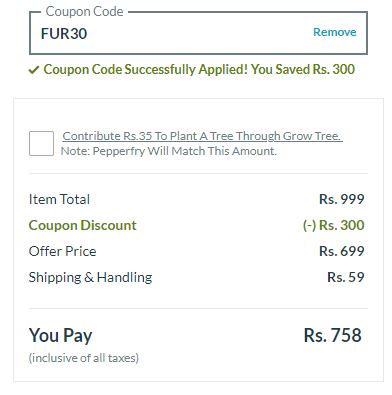Click the Rs. 999 item total amount
This screenshot has width=392, height=395.
pyautogui.click(x=342, y=199)
